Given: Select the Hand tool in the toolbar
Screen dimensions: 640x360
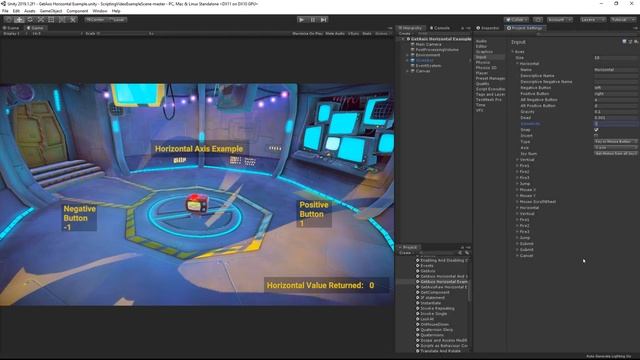Looking at the screenshot, I should 8,20.
